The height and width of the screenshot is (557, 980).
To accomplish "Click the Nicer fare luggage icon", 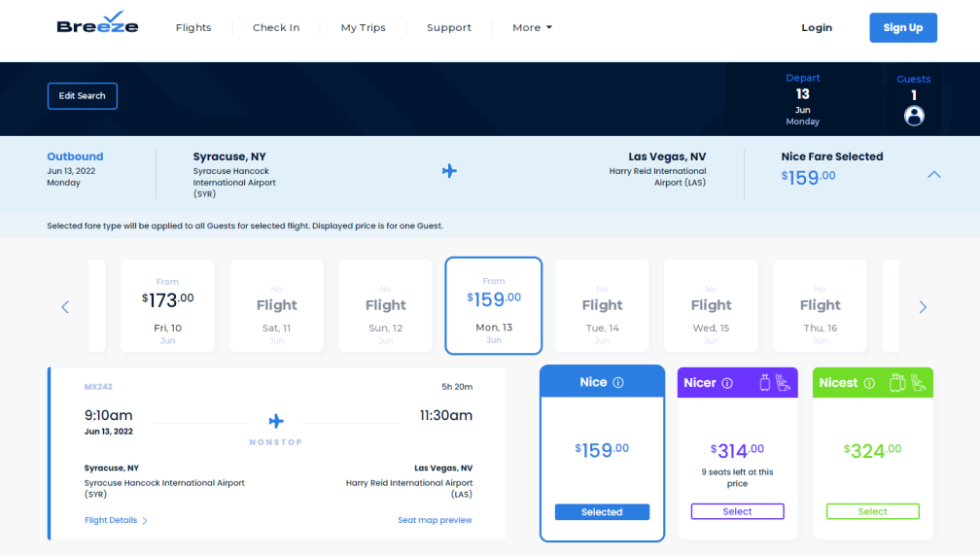I will pyautogui.click(x=764, y=383).
